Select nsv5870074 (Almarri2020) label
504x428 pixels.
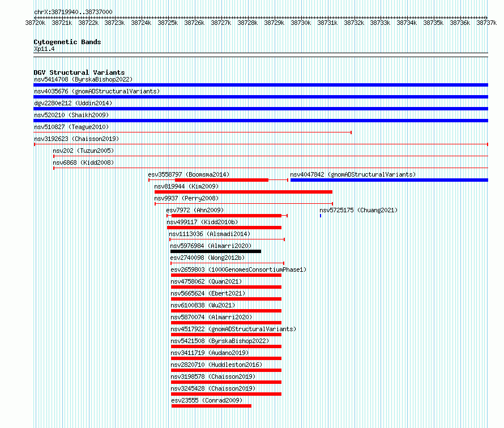[x=211, y=317]
